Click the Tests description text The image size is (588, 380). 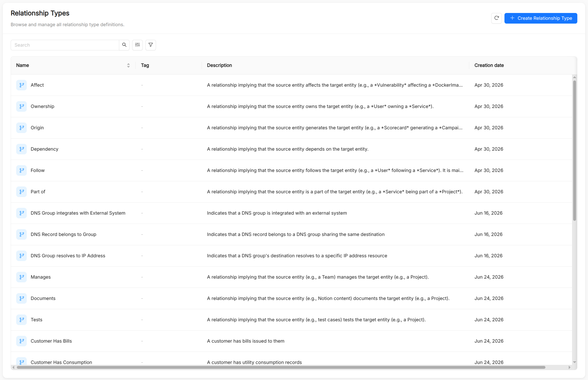tap(316, 320)
